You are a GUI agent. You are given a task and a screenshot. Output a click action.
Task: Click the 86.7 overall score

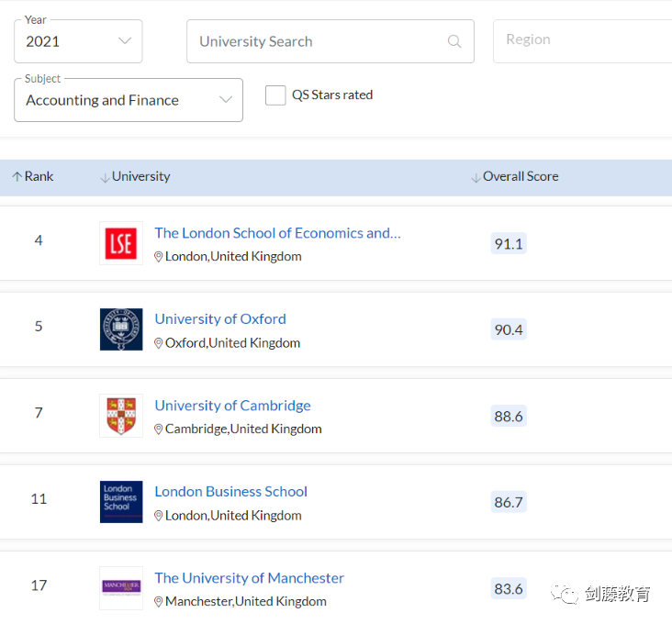[x=509, y=502]
